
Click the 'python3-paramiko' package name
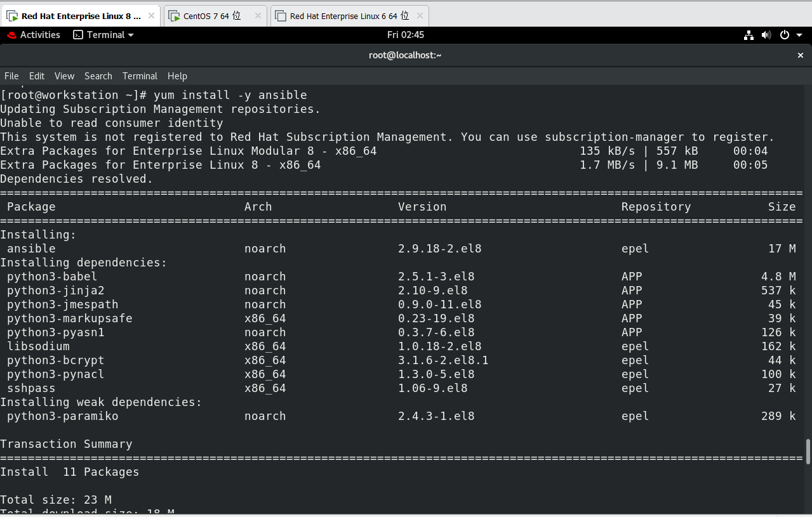pos(63,416)
